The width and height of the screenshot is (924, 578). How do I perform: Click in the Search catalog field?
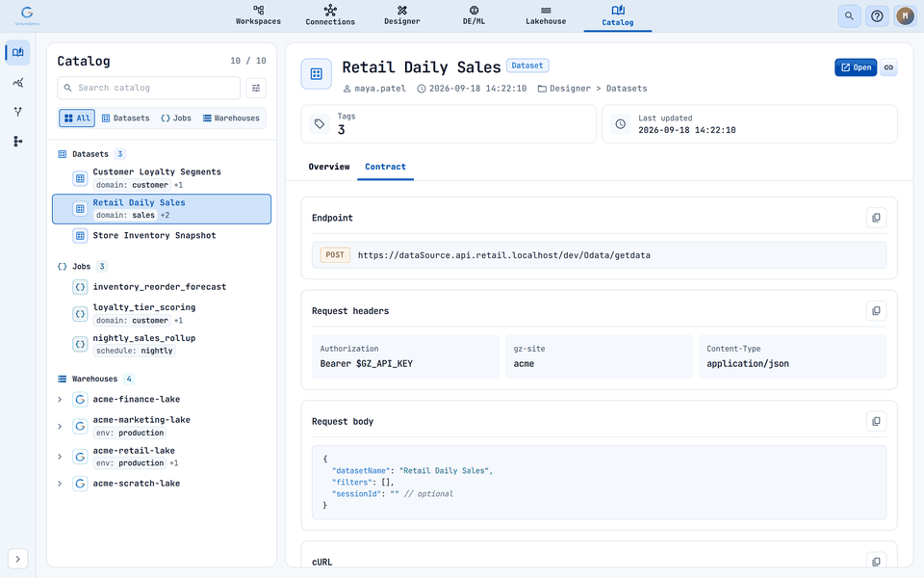pyautogui.click(x=148, y=88)
